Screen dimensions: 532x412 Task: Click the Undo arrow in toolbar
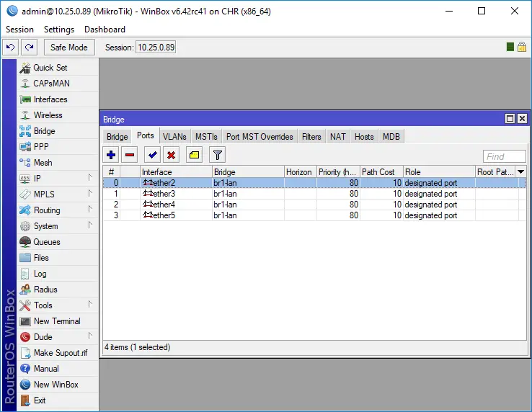click(11, 47)
